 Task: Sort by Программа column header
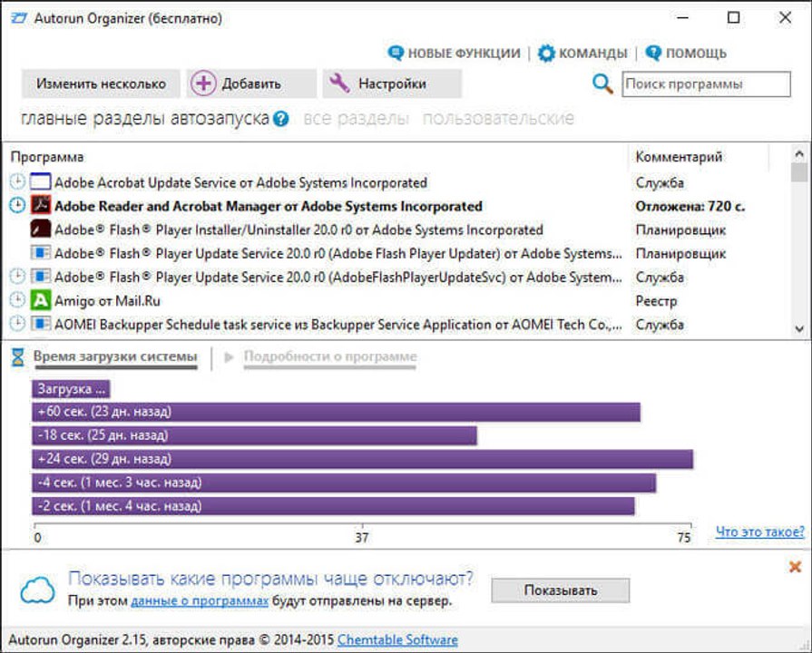tap(46, 156)
